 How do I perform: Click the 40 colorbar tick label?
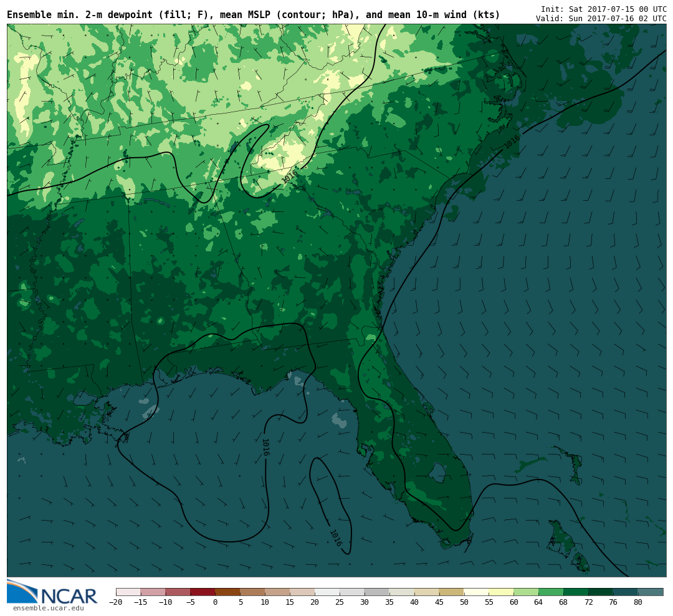pyautogui.click(x=414, y=602)
